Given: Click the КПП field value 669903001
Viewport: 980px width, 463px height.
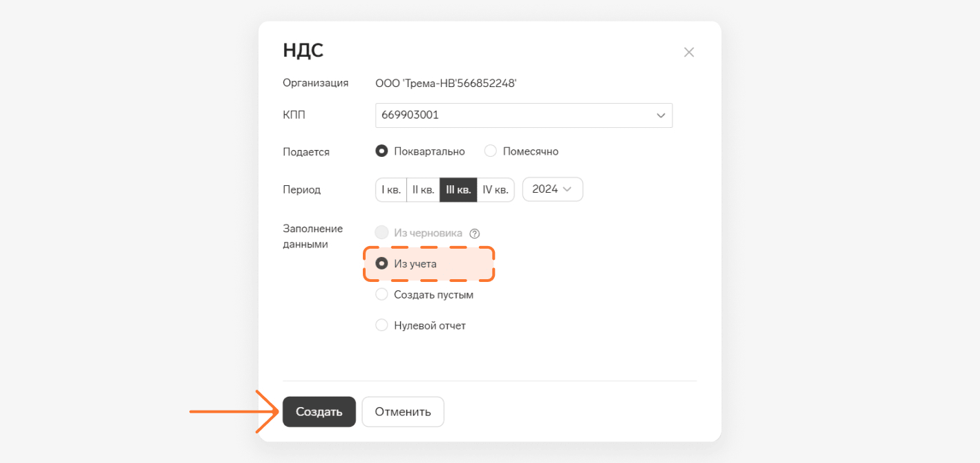Looking at the screenshot, I should tap(411, 115).
